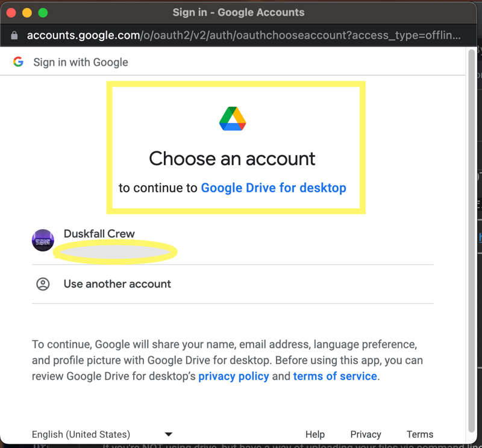Click the padlock icon in address bar
This screenshot has height=448, width=482.
[14, 36]
